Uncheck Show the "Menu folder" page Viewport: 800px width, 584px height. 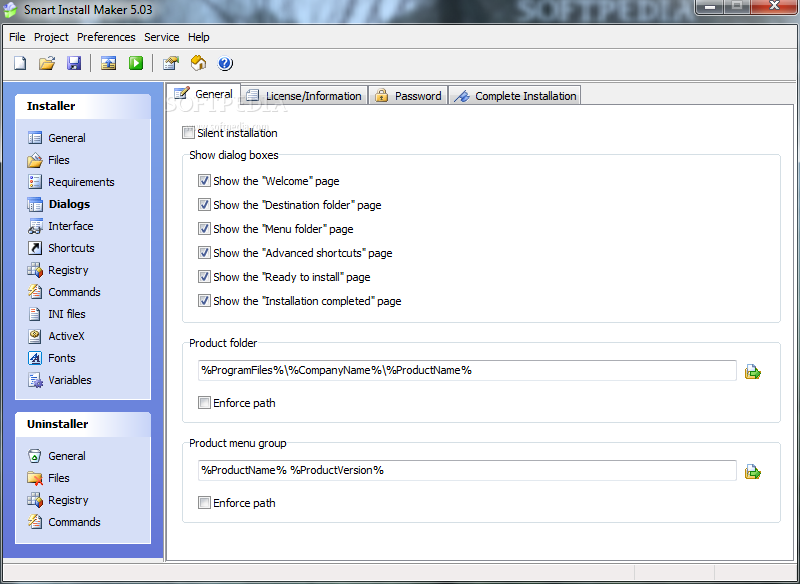[x=204, y=228]
